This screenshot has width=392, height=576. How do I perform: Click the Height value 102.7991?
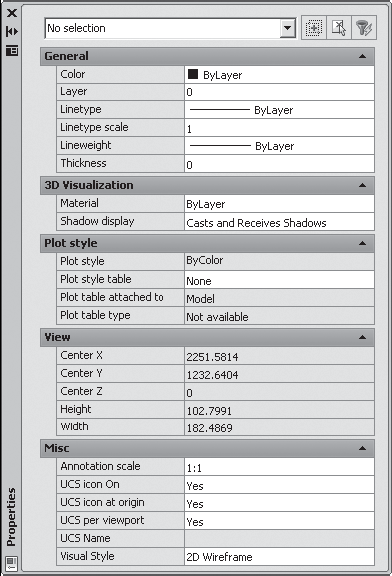click(x=279, y=410)
